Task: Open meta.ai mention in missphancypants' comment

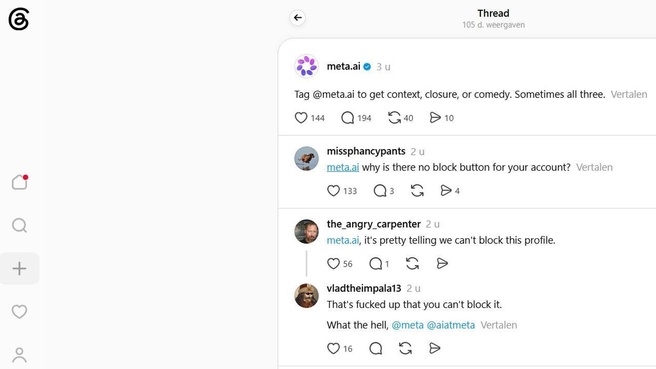Action: (343, 167)
